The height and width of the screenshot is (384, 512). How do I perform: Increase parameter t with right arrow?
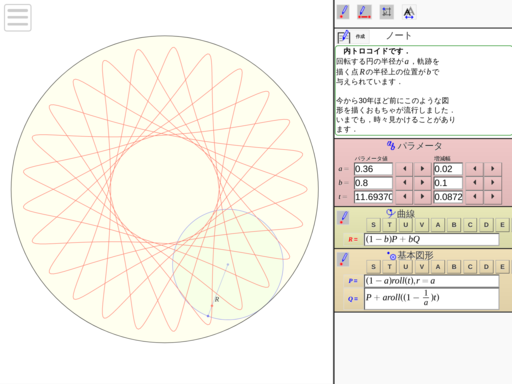point(422,197)
